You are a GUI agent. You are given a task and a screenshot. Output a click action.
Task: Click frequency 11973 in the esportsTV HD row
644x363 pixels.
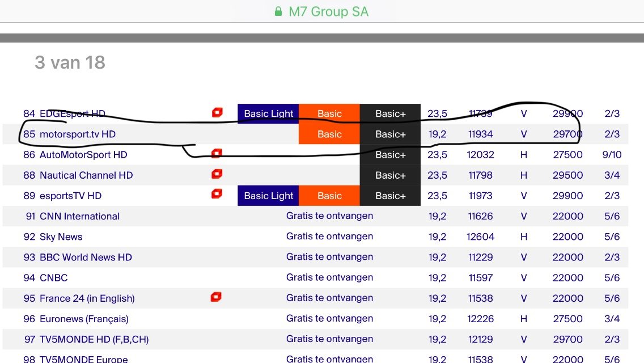pos(481,196)
